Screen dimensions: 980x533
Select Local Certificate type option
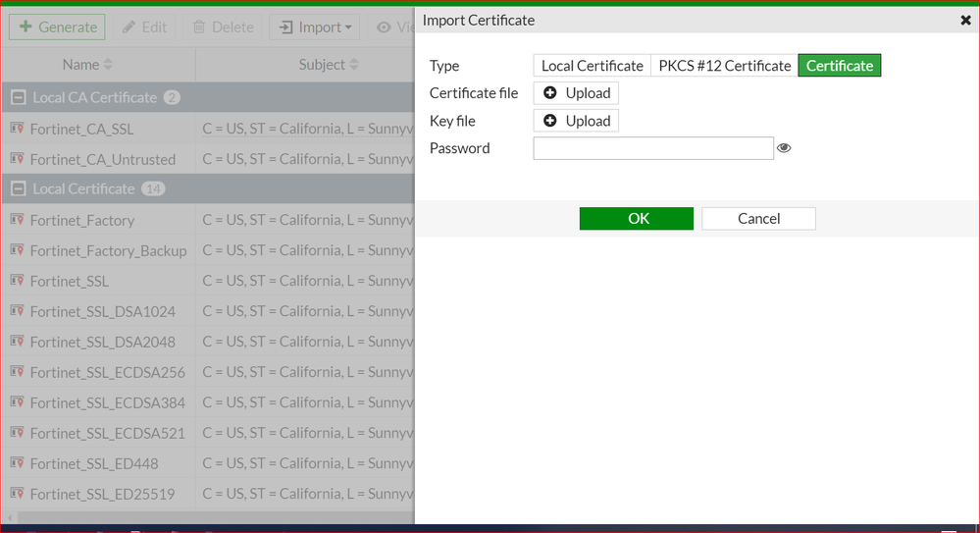(x=592, y=66)
